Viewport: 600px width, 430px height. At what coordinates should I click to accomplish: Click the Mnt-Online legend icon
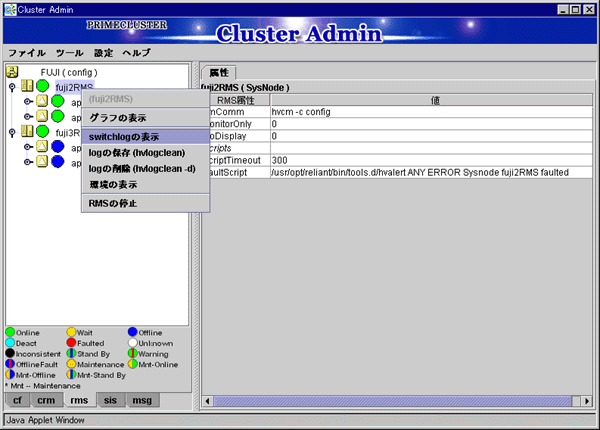point(133,364)
